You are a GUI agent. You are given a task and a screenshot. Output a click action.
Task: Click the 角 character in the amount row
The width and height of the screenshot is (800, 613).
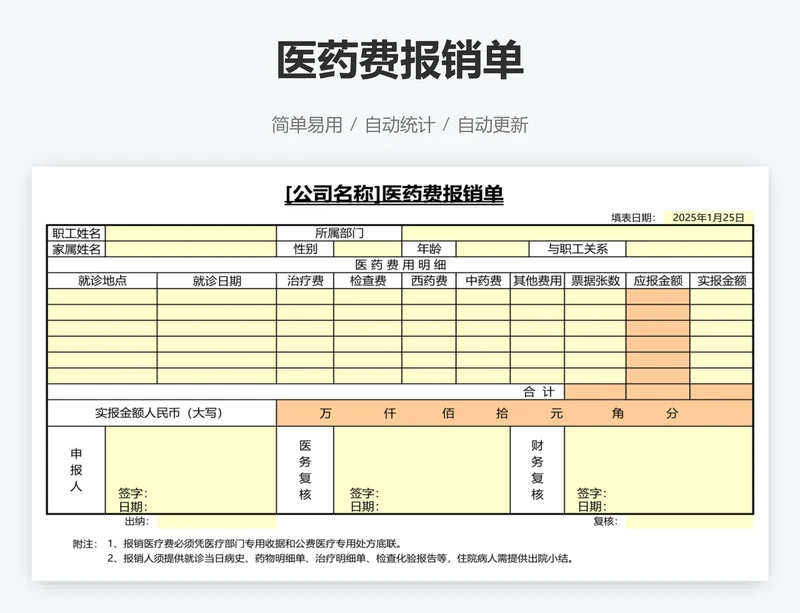(x=617, y=413)
